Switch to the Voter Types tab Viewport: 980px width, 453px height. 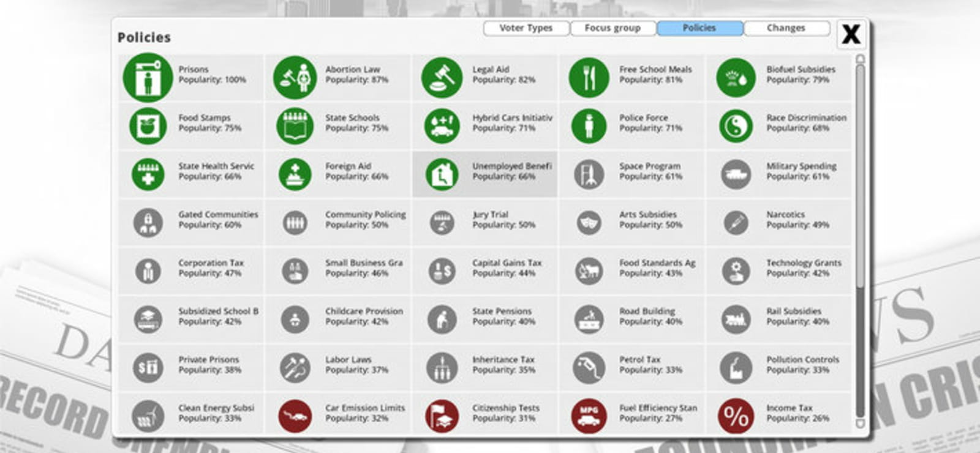pos(526,28)
